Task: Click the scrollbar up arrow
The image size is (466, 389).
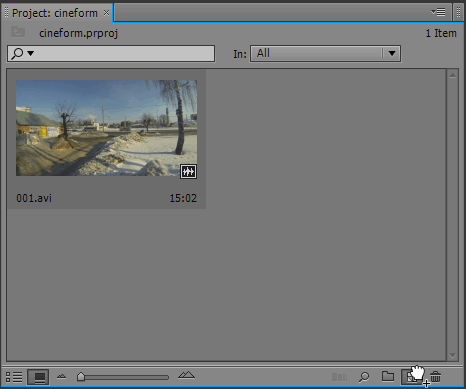Action: [452, 76]
